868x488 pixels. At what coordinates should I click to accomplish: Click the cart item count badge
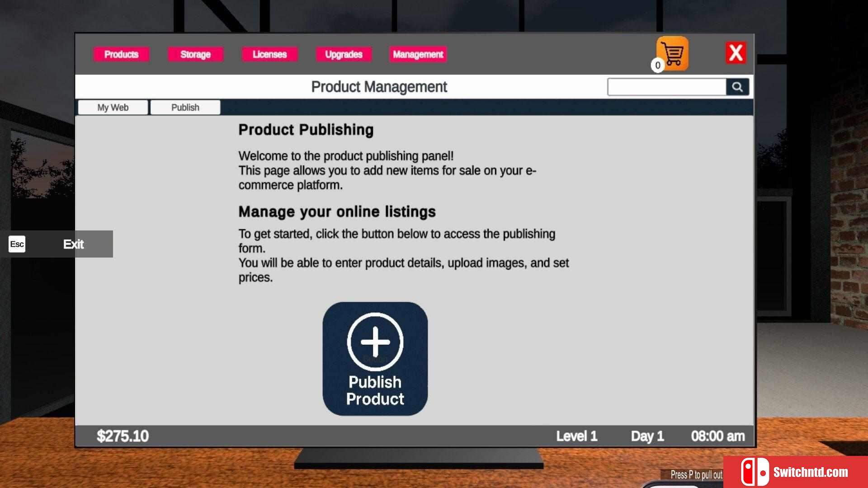658,66
